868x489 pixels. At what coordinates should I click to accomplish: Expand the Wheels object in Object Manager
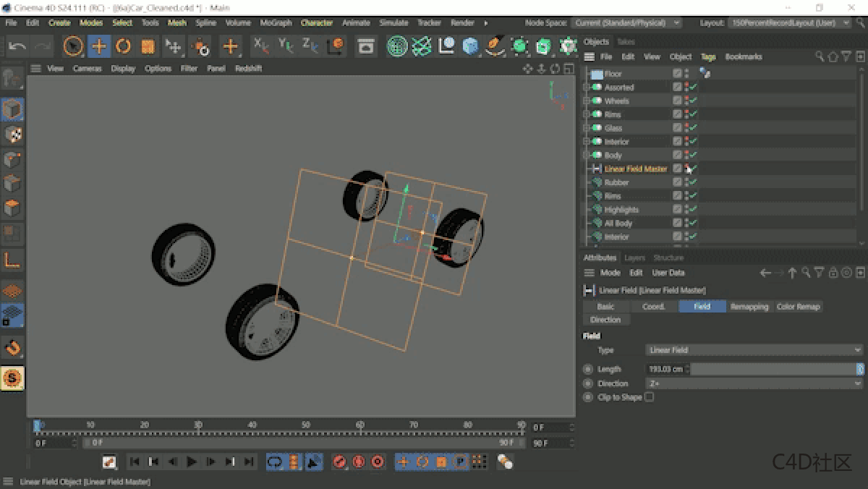pos(587,101)
